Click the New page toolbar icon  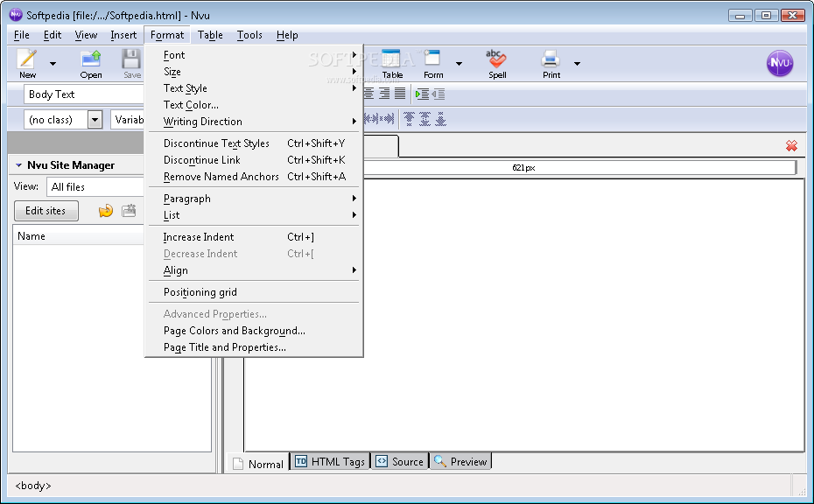(27, 63)
